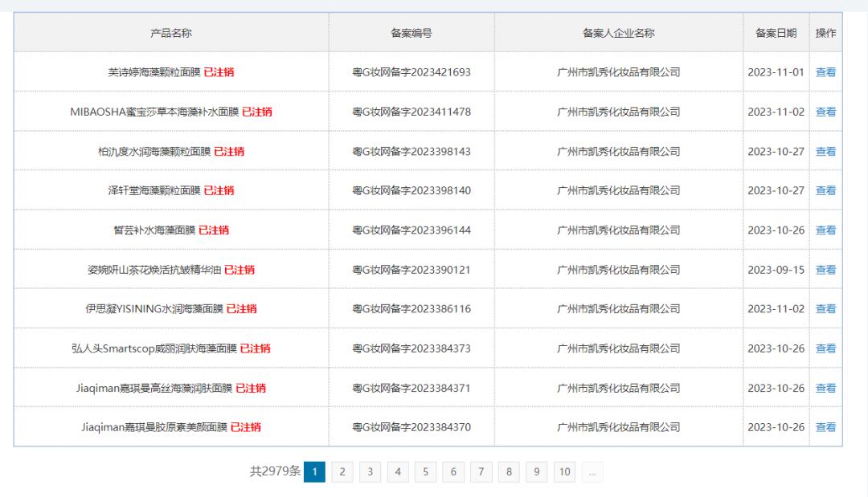
Task: Click the 操作 column header
Action: pos(825,33)
